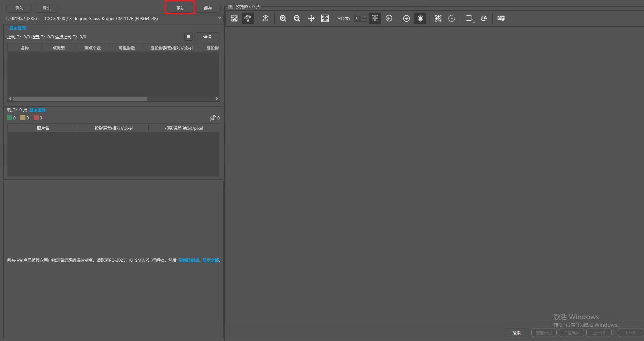Click the scrollbar right arrow of control table
Screen dimensions: 644x341
tap(217, 99)
